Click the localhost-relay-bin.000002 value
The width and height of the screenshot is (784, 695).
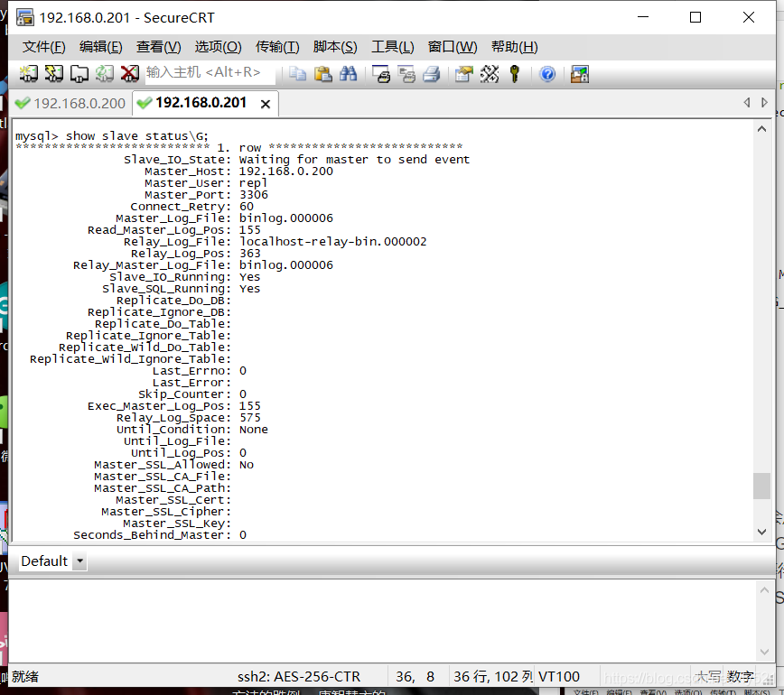pos(333,242)
